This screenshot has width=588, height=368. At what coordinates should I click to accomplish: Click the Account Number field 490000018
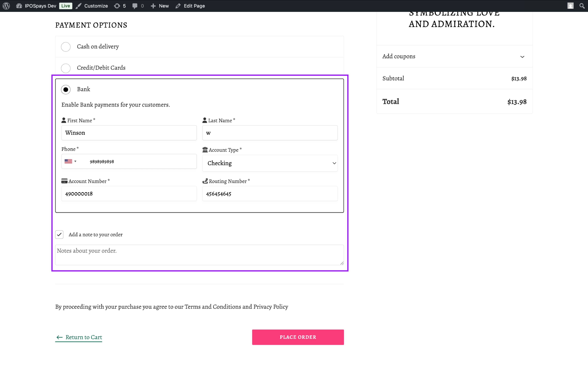pyautogui.click(x=129, y=194)
